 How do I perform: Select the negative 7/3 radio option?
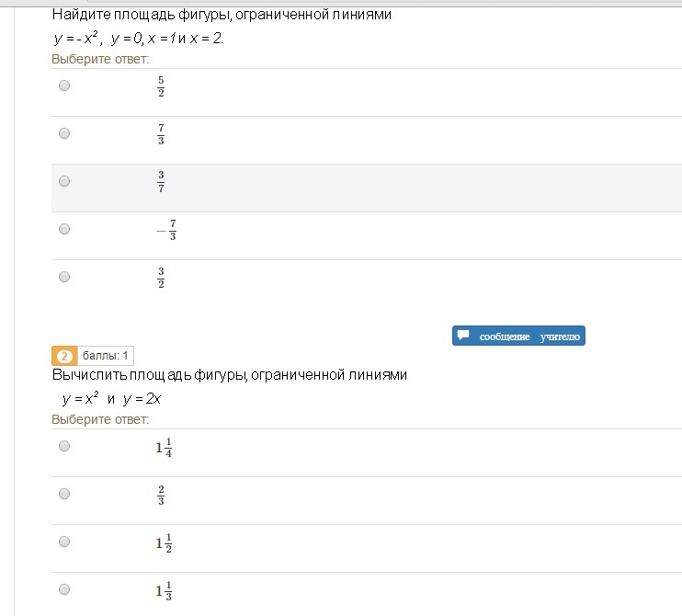pyautogui.click(x=64, y=229)
